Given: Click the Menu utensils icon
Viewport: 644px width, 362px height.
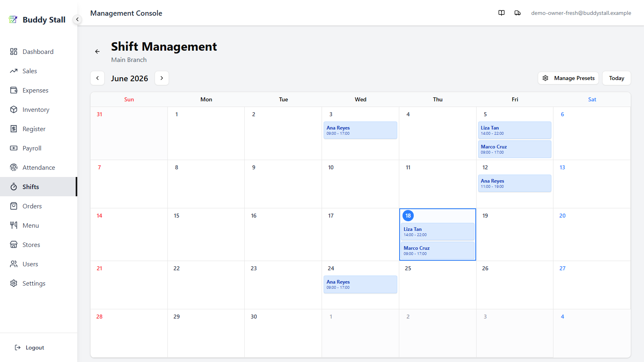Looking at the screenshot, I should tap(14, 225).
